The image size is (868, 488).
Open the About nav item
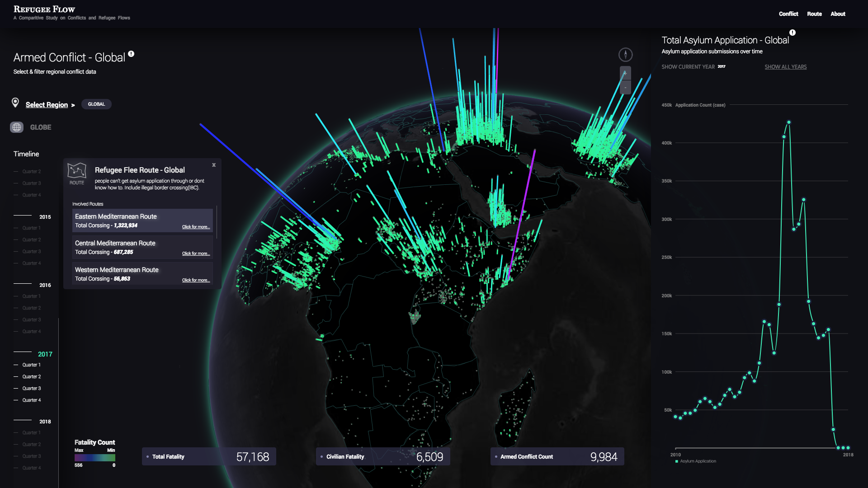838,14
